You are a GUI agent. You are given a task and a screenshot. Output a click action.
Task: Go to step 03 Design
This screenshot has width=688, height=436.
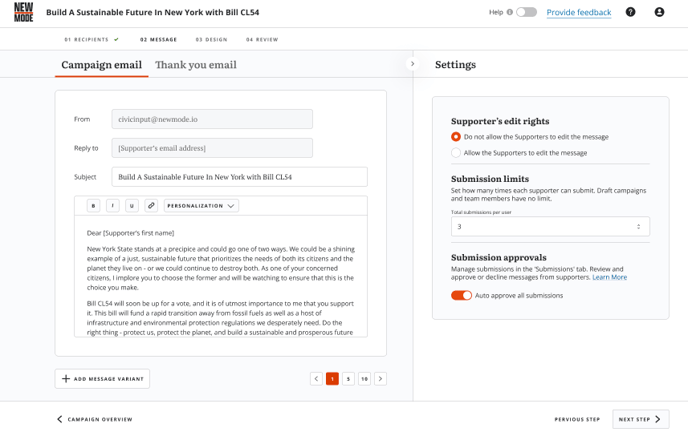(x=211, y=39)
